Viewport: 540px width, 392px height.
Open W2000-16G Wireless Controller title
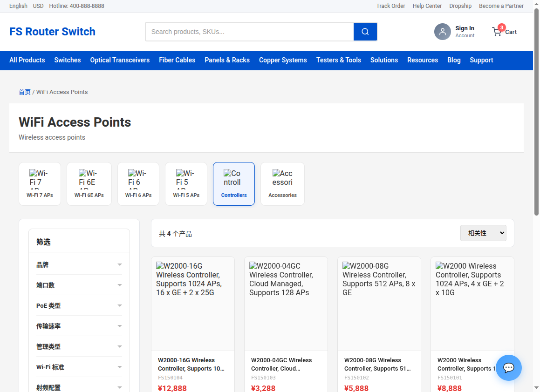coord(191,364)
